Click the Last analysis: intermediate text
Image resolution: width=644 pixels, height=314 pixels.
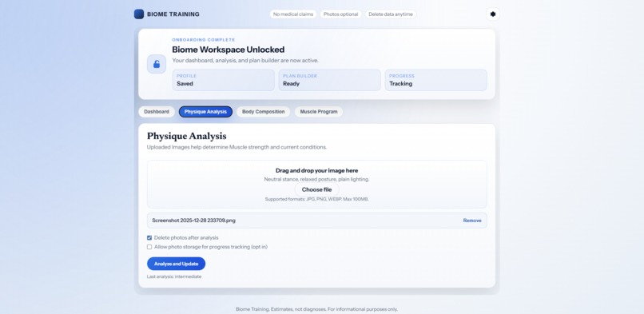pyautogui.click(x=174, y=276)
